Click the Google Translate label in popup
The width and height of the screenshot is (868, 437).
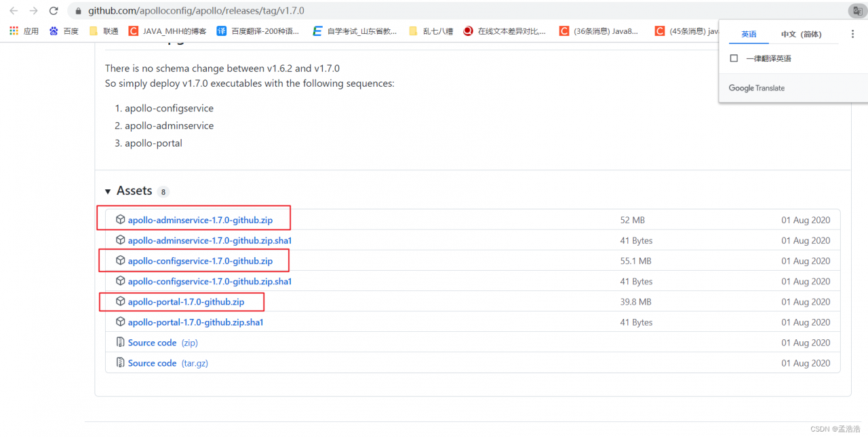click(757, 88)
